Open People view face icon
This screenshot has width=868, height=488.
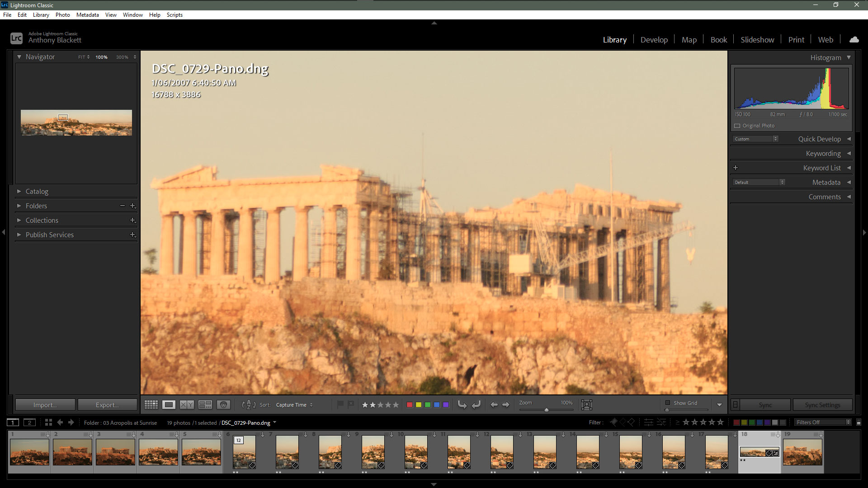[x=223, y=405]
